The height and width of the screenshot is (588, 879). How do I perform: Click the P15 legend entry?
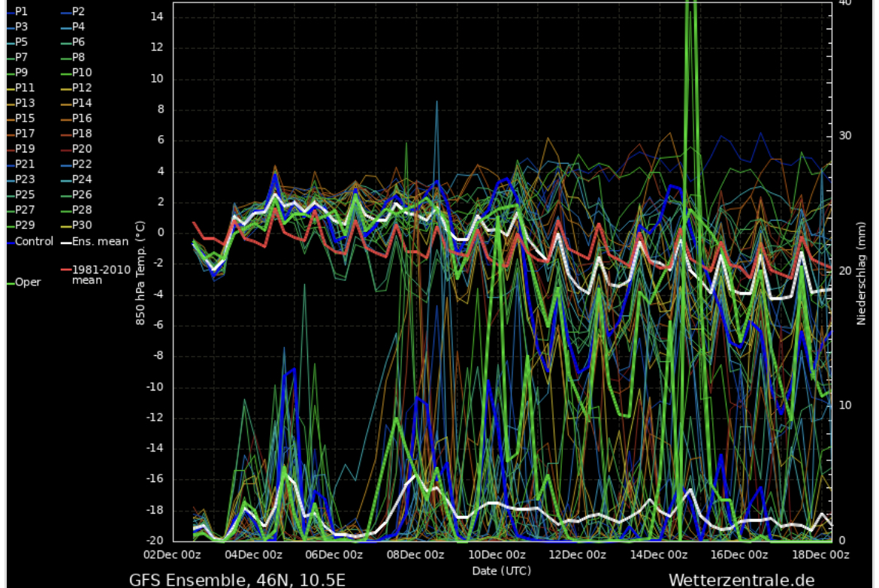coord(24,119)
